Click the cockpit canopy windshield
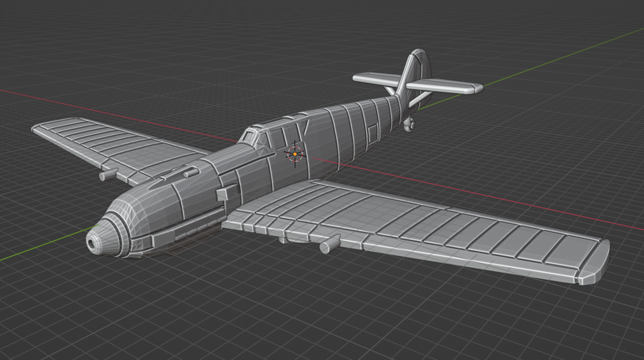The height and width of the screenshot is (360, 644). pyautogui.click(x=249, y=137)
